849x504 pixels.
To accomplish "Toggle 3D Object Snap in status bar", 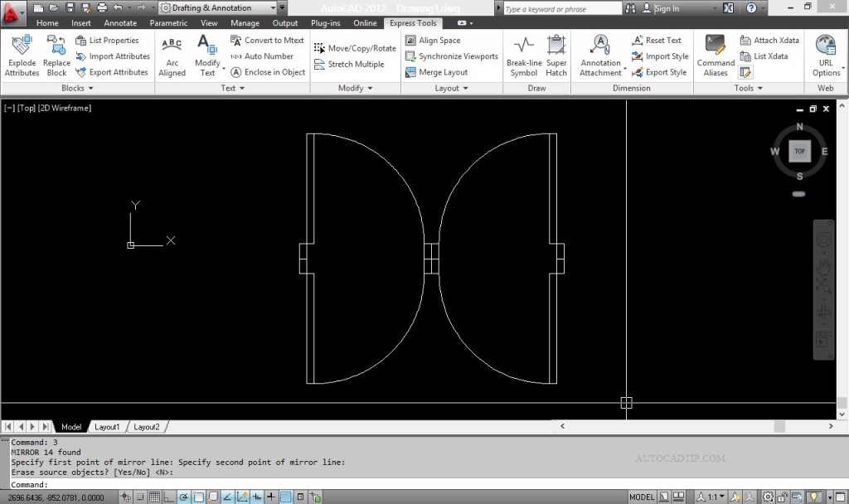I will (x=213, y=497).
